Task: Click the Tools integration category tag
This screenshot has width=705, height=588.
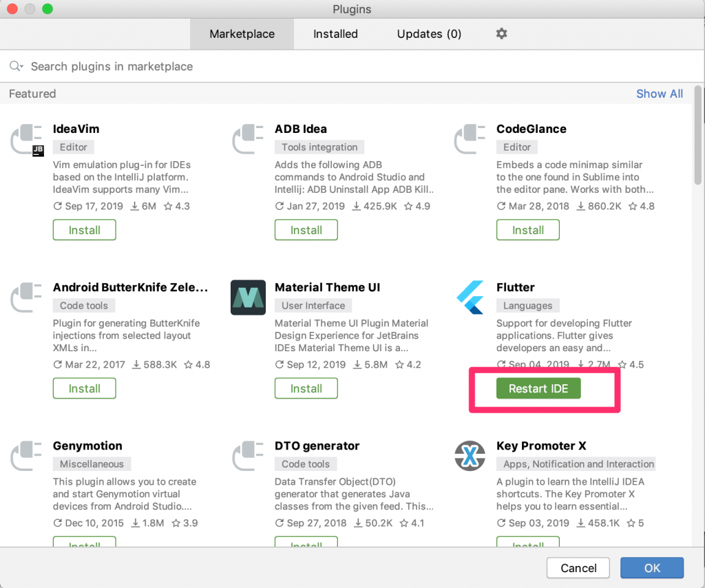Action: [x=319, y=147]
